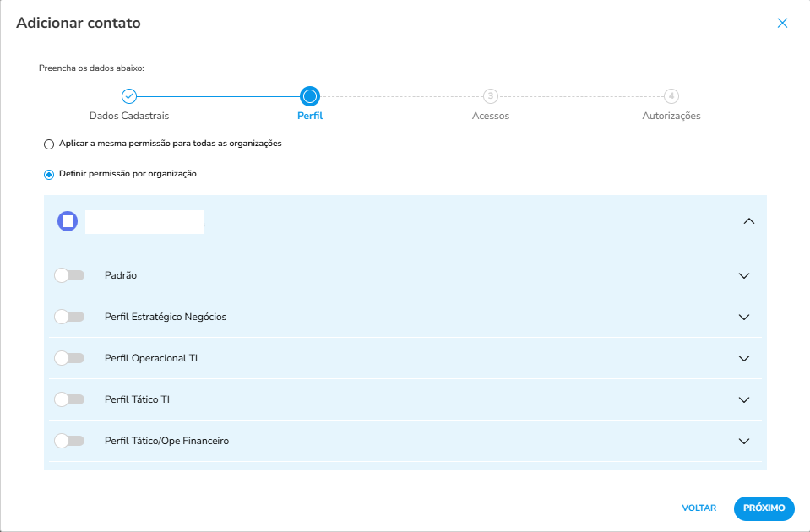Click the Perfil Tático TI label
Screen dimensions: 810x532
click(137, 399)
